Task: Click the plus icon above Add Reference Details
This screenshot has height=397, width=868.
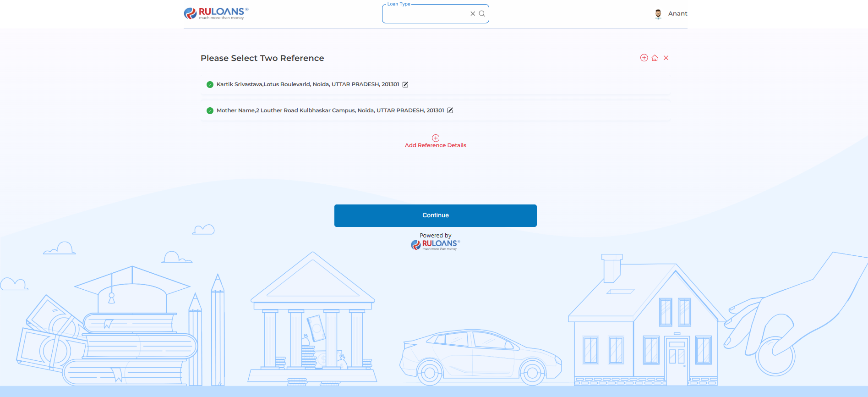Action: point(436,138)
